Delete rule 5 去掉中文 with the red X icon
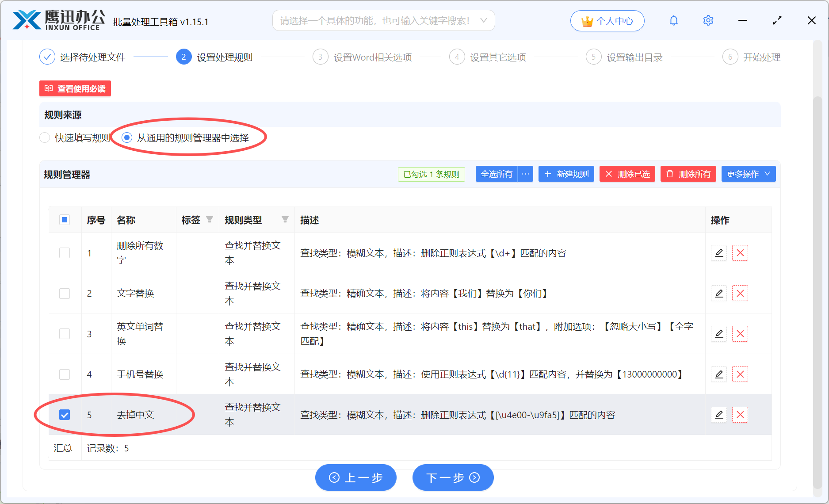829x504 pixels. pos(740,415)
